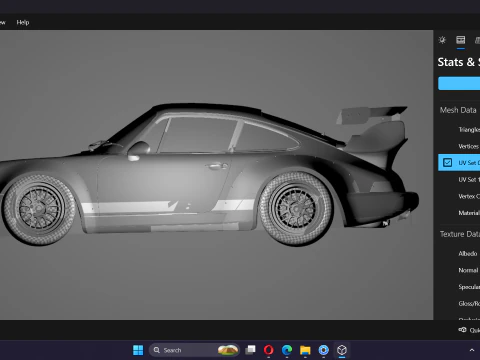
Task: Choose the UV Set 1 shading option
Action: pyautogui.click(x=459, y=179)
